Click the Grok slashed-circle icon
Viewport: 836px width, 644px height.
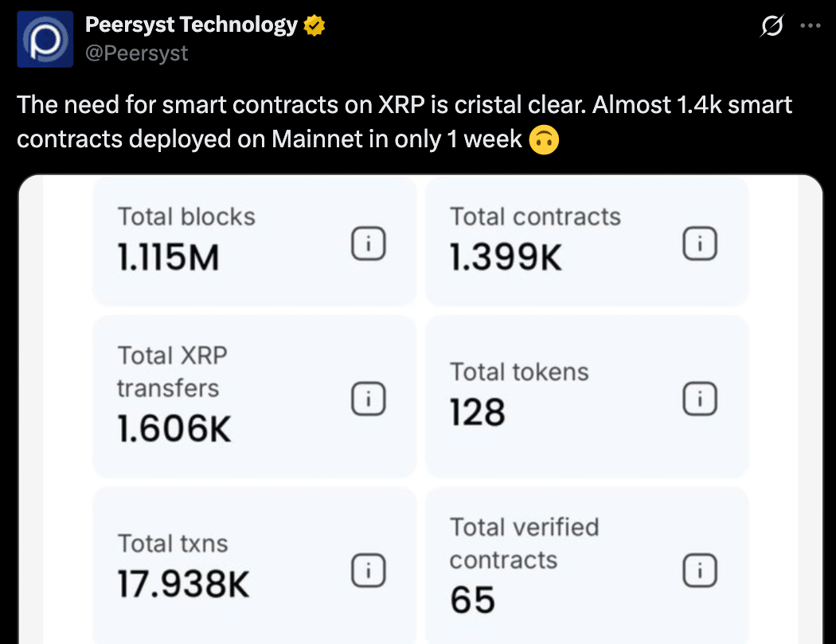(771, 27)
